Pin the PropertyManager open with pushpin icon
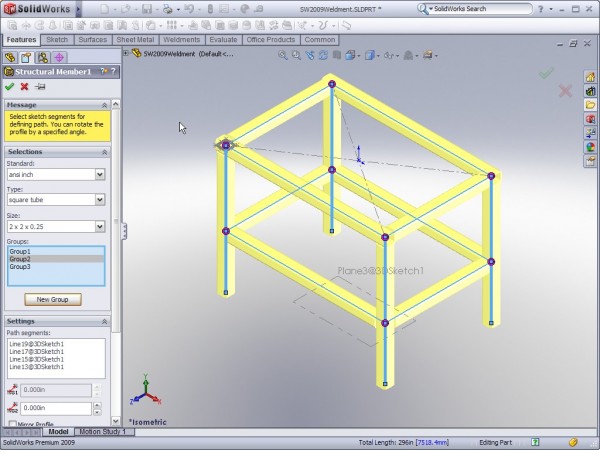 tap(40, 87)
